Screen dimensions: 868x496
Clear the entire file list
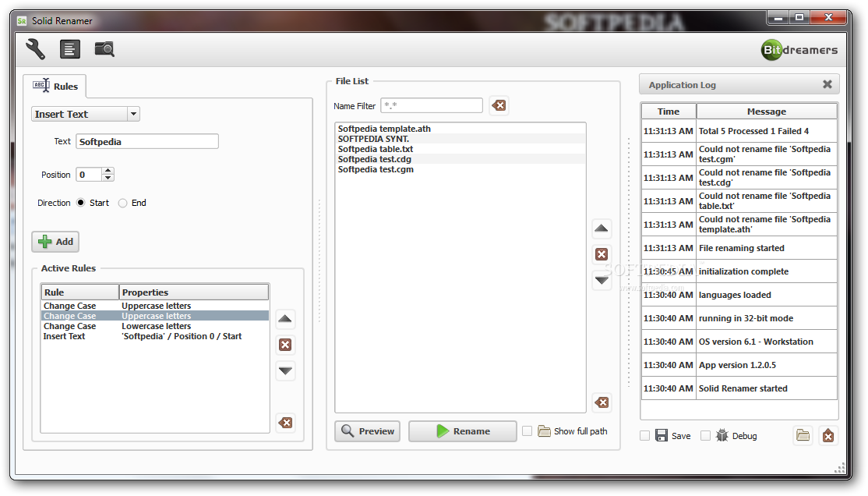coord(602,402)
